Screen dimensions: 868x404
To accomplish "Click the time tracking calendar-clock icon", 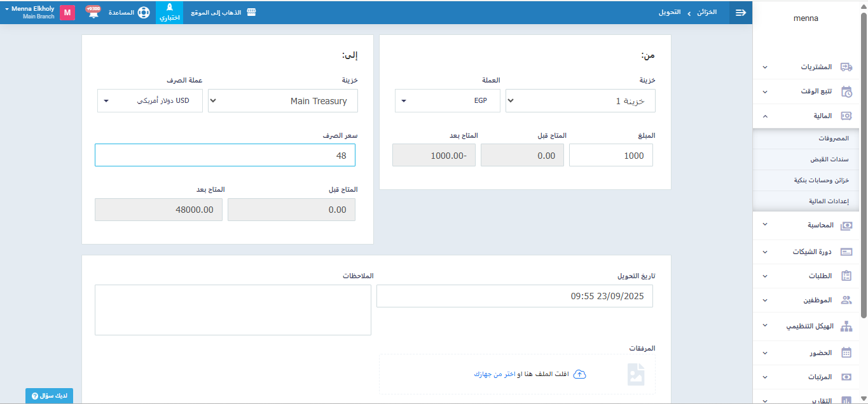I will [846, 91].
